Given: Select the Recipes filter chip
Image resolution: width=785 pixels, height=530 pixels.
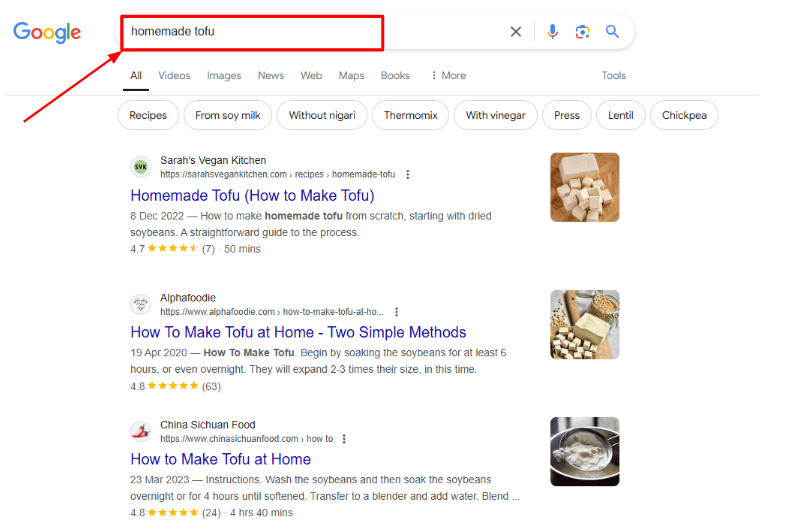Looking at the screenshot, I should 148,115.
